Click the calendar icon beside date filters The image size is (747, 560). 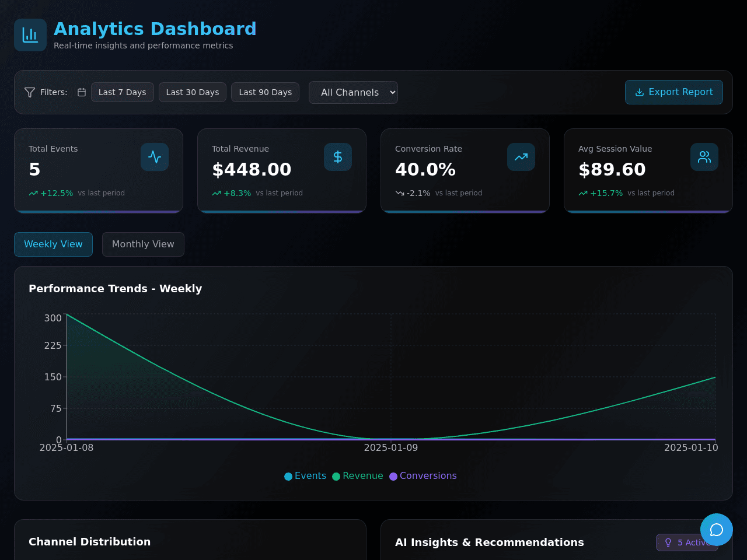tap(82, 92)
